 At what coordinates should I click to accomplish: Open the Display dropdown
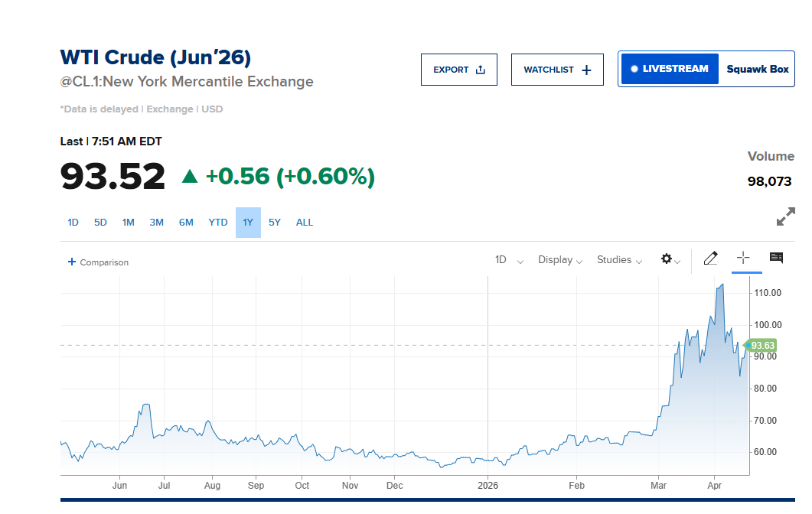click(560, 260)
